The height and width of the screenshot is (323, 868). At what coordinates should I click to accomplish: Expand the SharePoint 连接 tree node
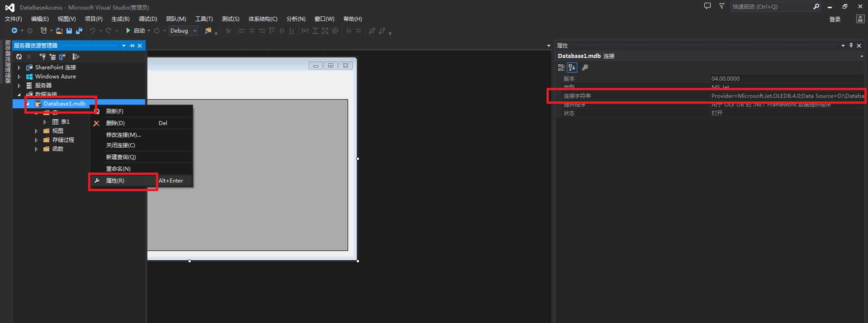point(19,68)
